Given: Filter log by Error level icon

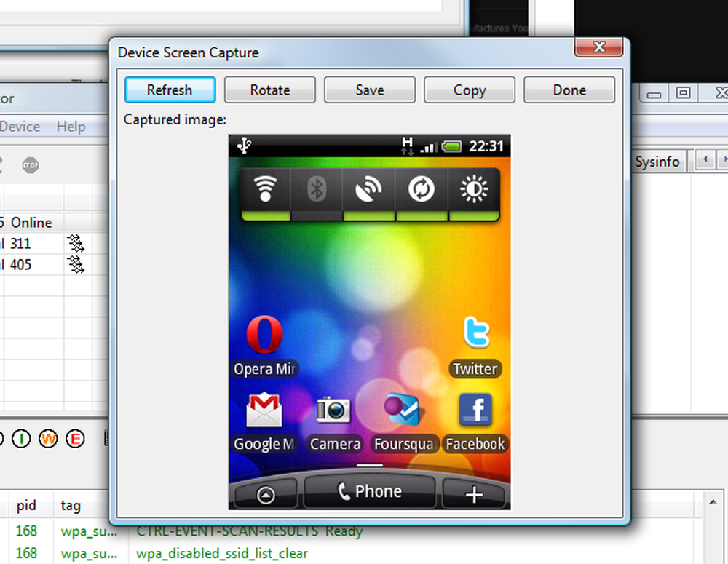Looking at the screenshot, I should tap(75, 438).
